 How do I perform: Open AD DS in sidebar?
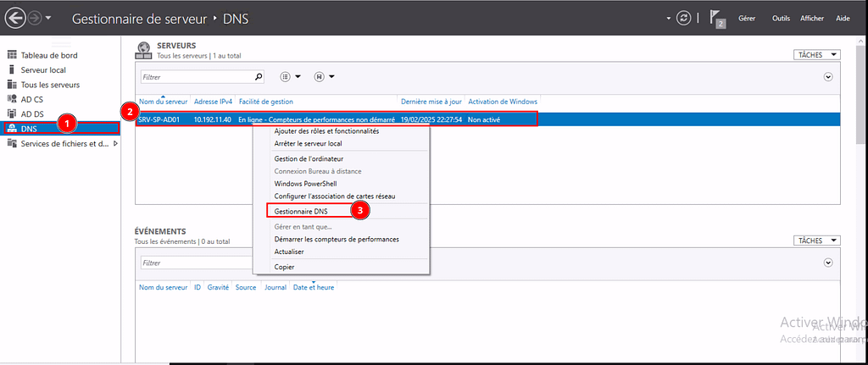point(32,113)
